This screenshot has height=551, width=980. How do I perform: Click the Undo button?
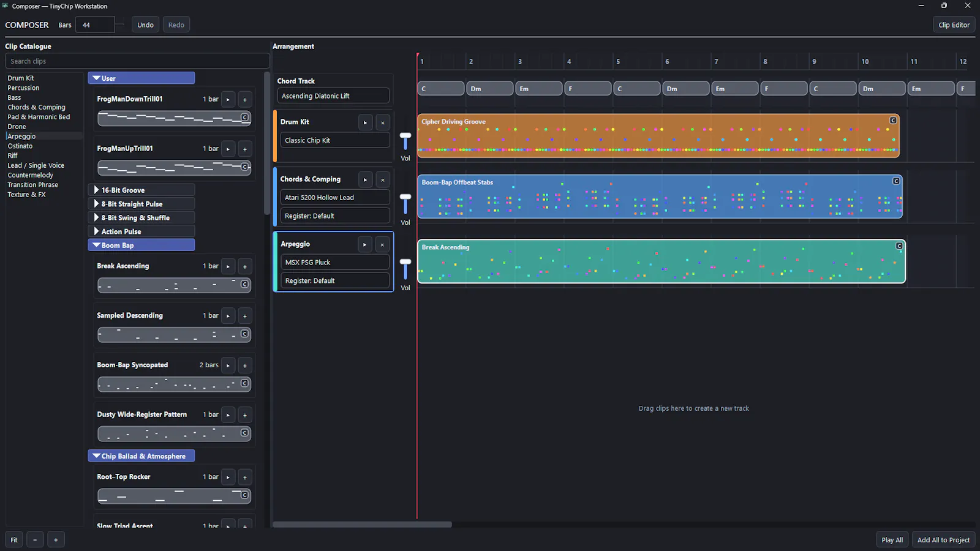click(145, 25)
